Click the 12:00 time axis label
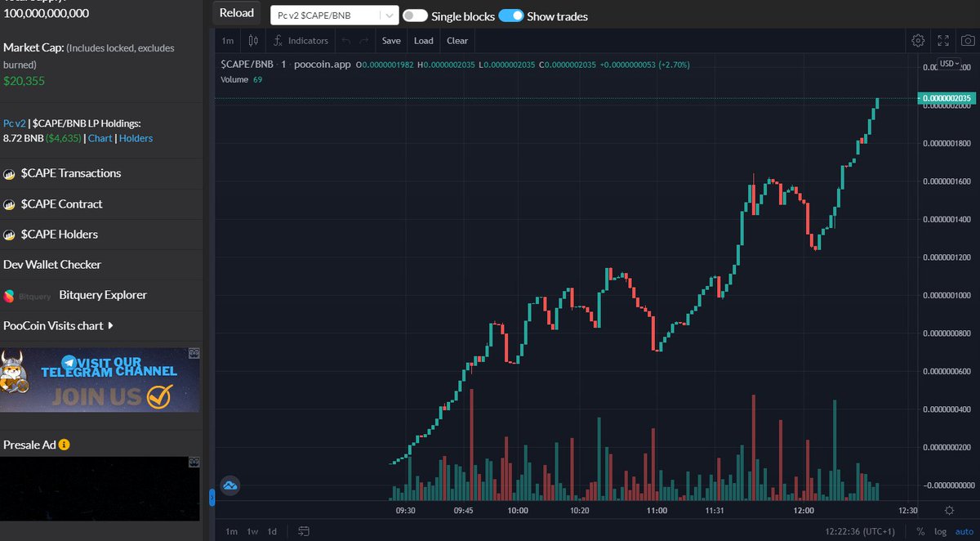Screen dimensions: 980x541 click(x=803, y=510)
